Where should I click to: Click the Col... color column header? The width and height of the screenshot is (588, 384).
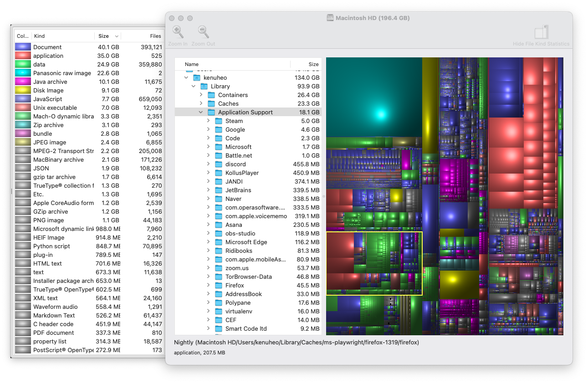[x=22, y=36]
